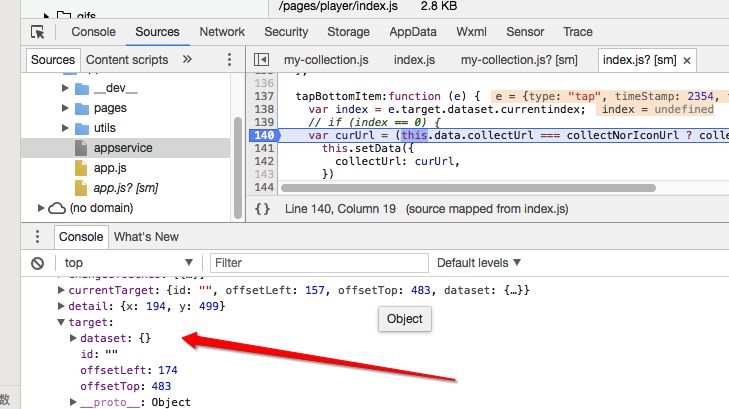Switch to my-collection.js editor tab
Image resolution: width=729 pixels, height=409 pixels.
tap(326, 60)
